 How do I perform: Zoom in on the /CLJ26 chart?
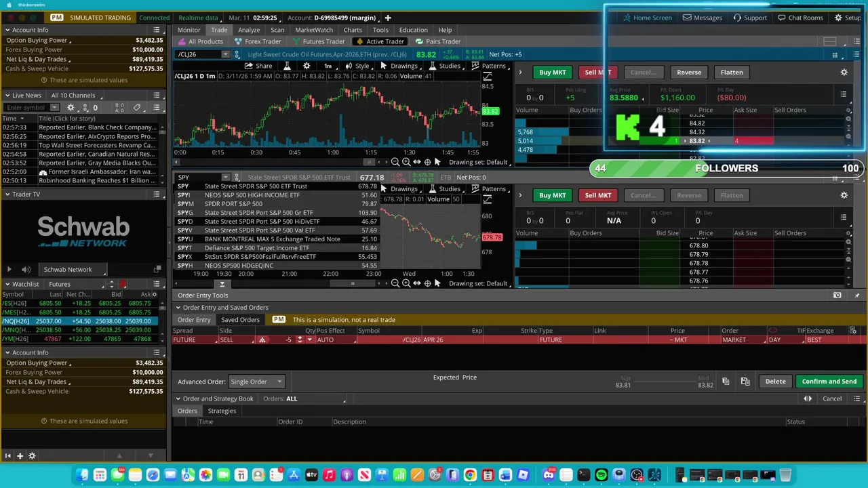[406, 162]
